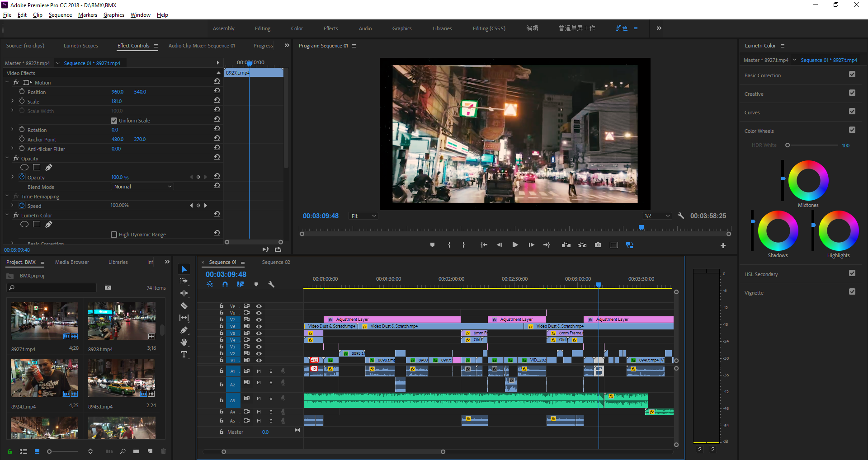
Task: Reset the Position parameter
Action: [217, 91]
